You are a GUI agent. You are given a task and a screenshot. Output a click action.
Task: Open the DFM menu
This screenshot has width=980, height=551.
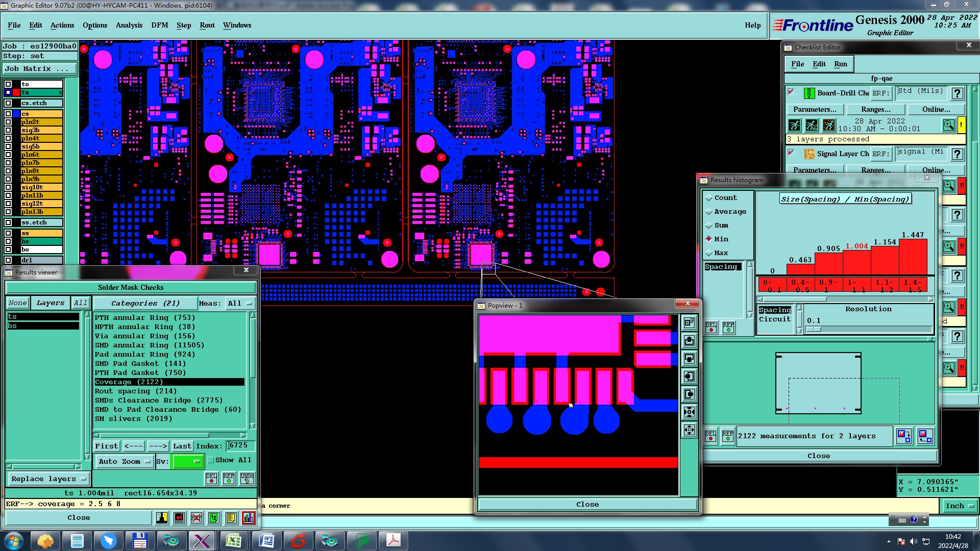(159, 25)
